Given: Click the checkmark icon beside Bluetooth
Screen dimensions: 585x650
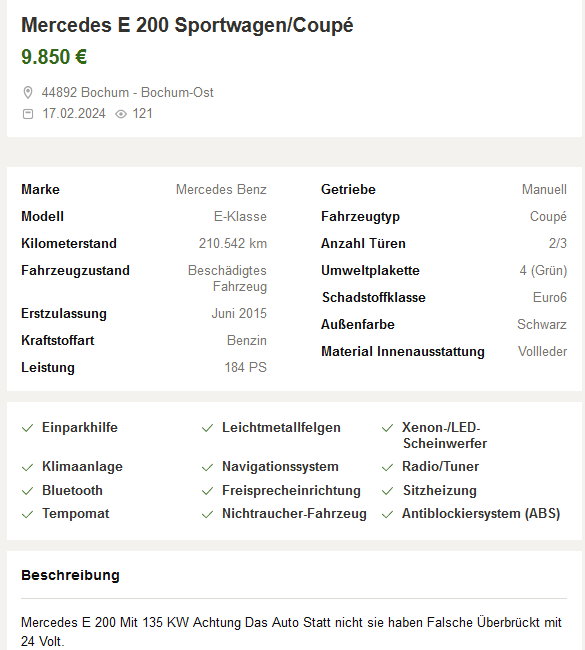Looking at the screenshot, I should 27,491.
